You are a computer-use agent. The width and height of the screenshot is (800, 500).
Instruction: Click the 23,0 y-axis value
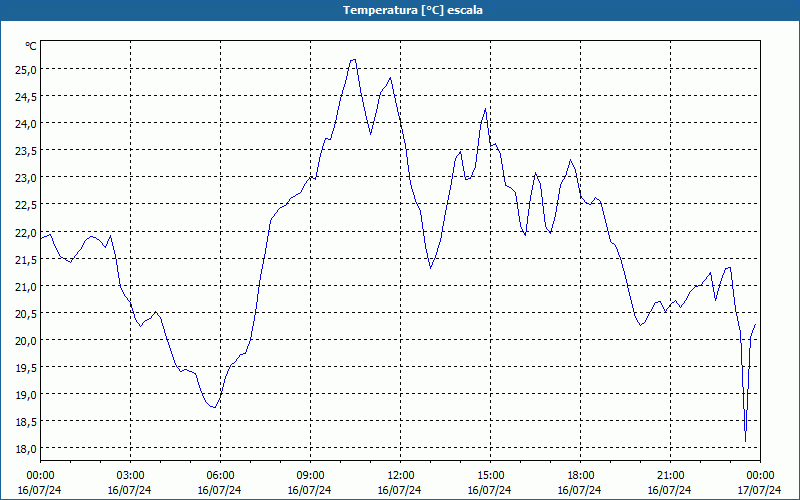(26, 178)
